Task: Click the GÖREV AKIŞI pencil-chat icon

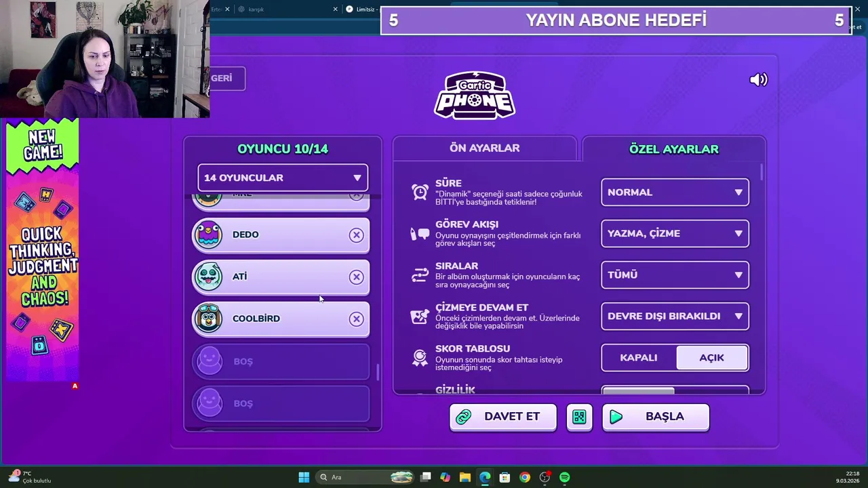Action: click(x=420, y=234)
